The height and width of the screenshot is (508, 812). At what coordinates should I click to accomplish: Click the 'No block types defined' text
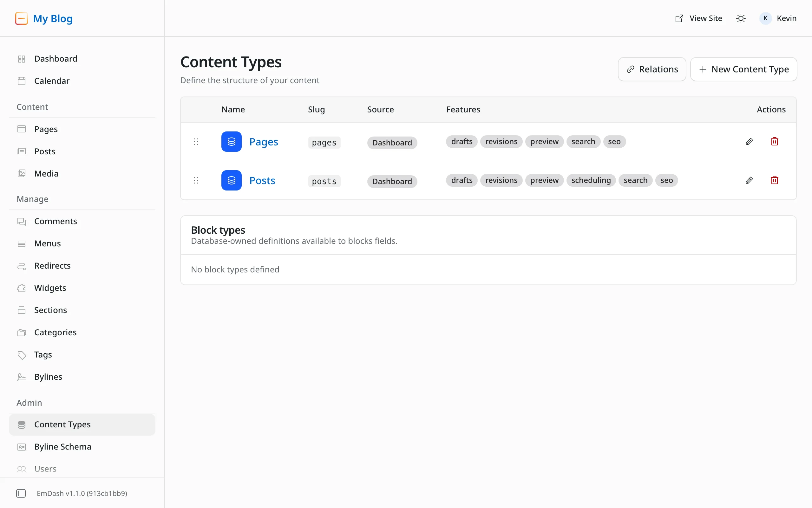235,270
